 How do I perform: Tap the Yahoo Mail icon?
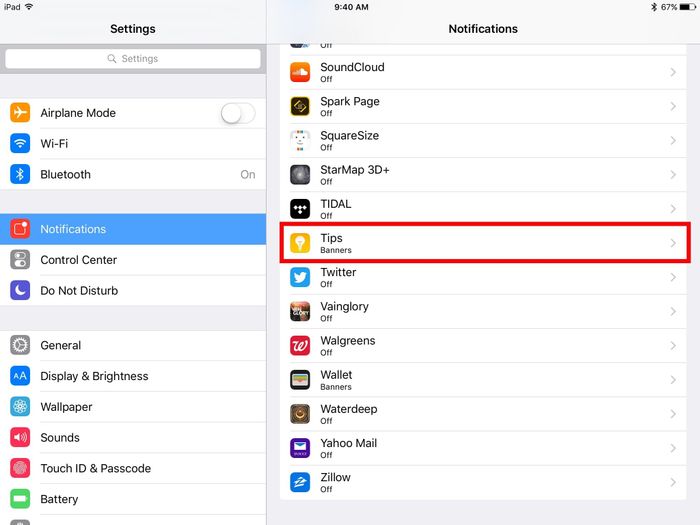coord(300,448)
